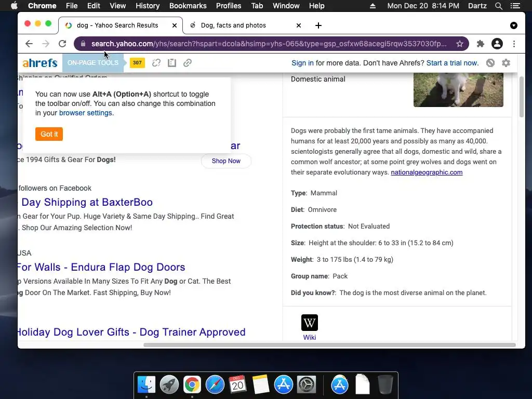Viewport: 532px width, 399px height.
Task: Open Chrome three-dot menu
Action: pos(514,44)
